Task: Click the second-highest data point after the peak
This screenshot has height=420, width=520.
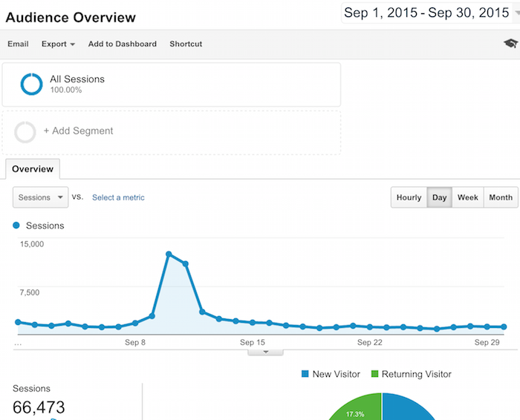Action: pos(186,263)
